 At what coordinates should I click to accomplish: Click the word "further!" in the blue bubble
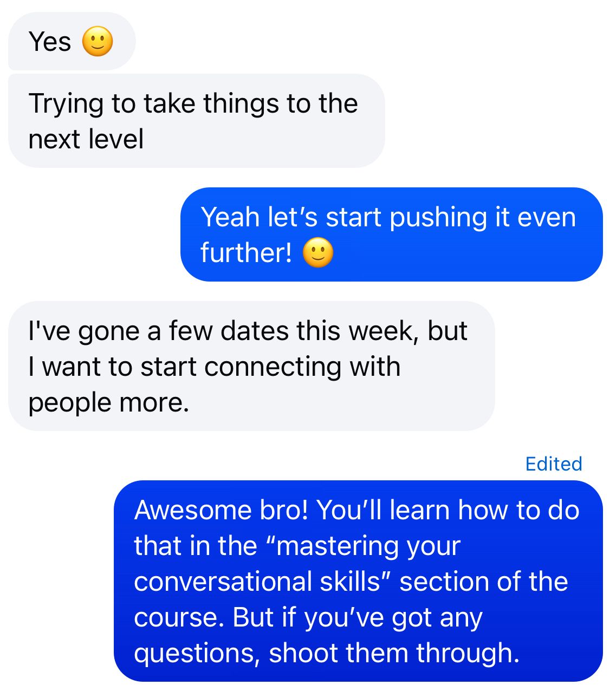(246, 252)
